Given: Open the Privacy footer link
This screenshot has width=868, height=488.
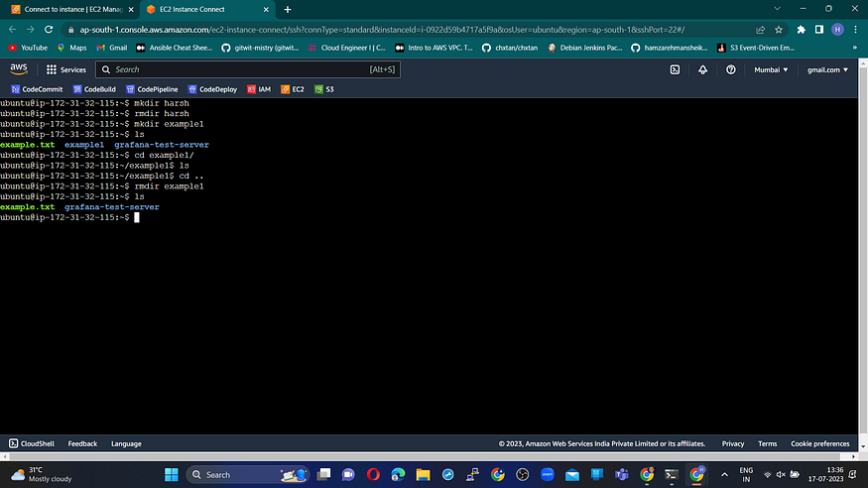Looking at the screenshot, I should click(733, 443).
